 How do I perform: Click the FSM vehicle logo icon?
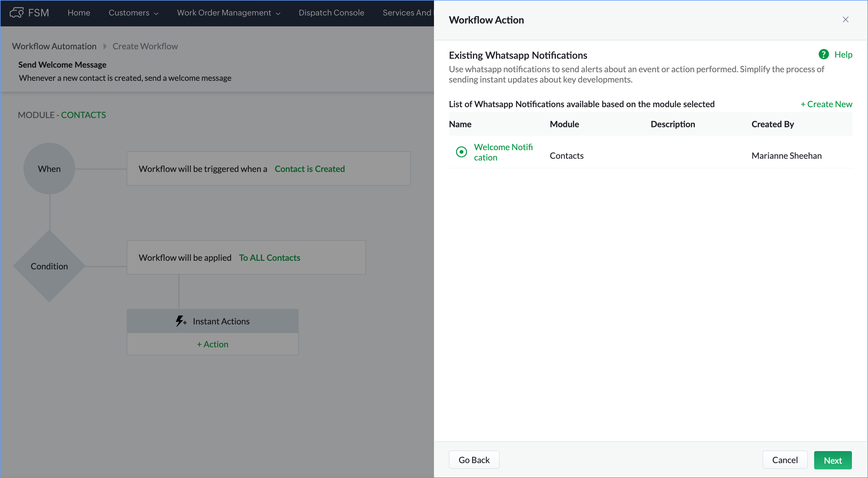tap(16, 13)
